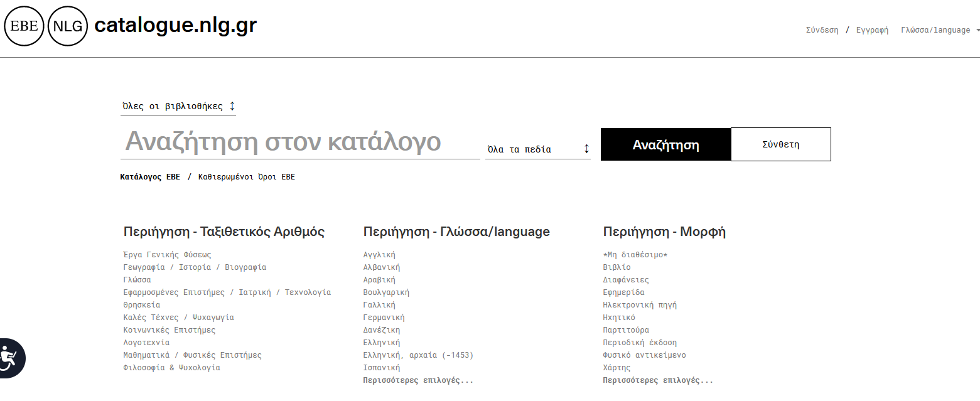Viewport: 980px width, 401px height.
Task: Select the Παρτιτούρα format
Action: [626, 330]
